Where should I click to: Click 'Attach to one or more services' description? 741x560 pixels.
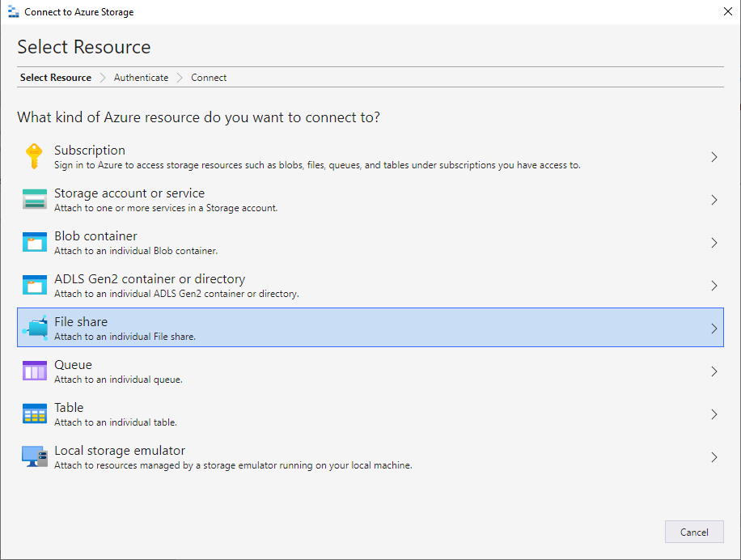pyautogui.click(x=166, y=208)
